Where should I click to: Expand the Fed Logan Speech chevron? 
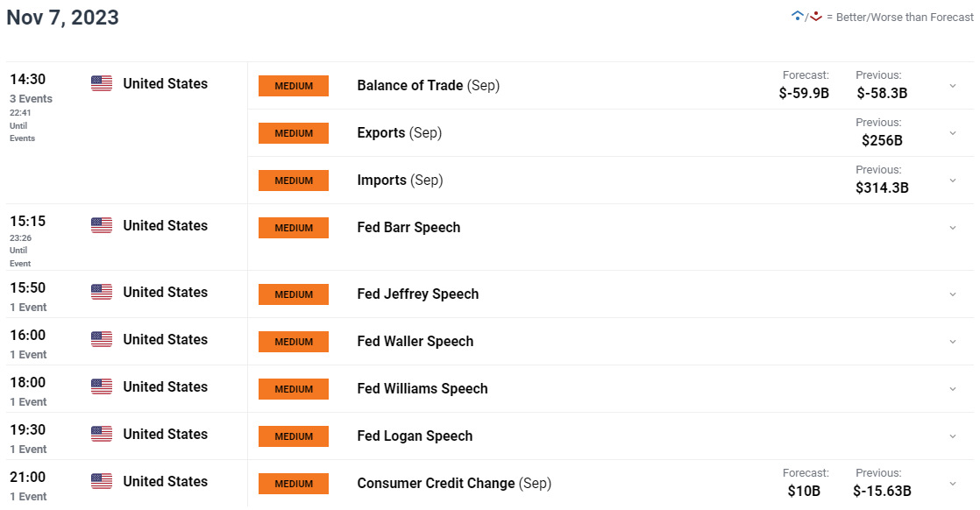pyautogui.click(x=953, y=436)
